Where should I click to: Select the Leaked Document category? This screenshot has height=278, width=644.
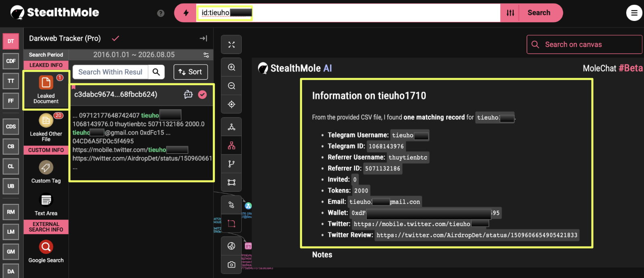click(46, 90)
